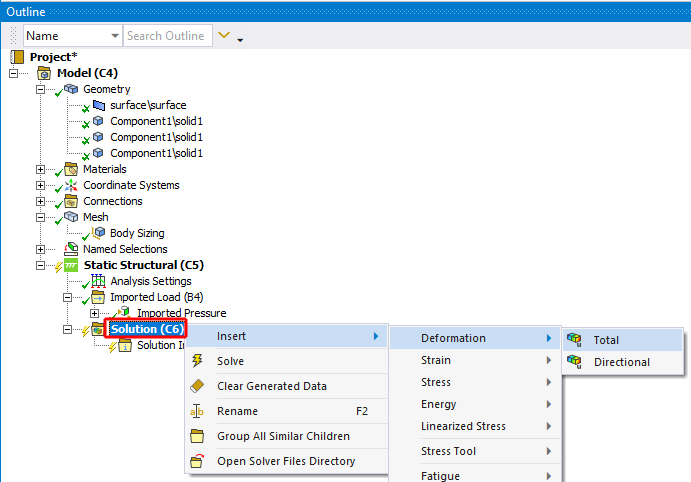Viewport: 691px width, 482px height.
Task: Open the Linearized Stress submenu
Action: click(x=475, y=426)
